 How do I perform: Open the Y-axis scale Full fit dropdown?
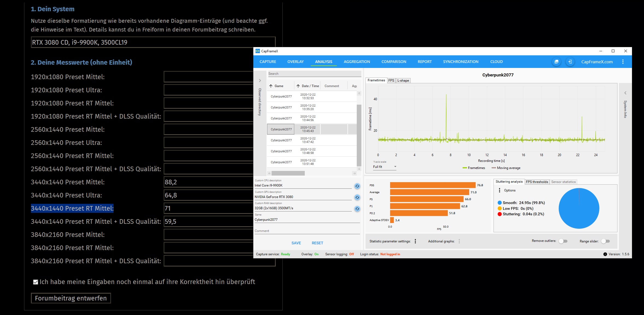[384, 167]
